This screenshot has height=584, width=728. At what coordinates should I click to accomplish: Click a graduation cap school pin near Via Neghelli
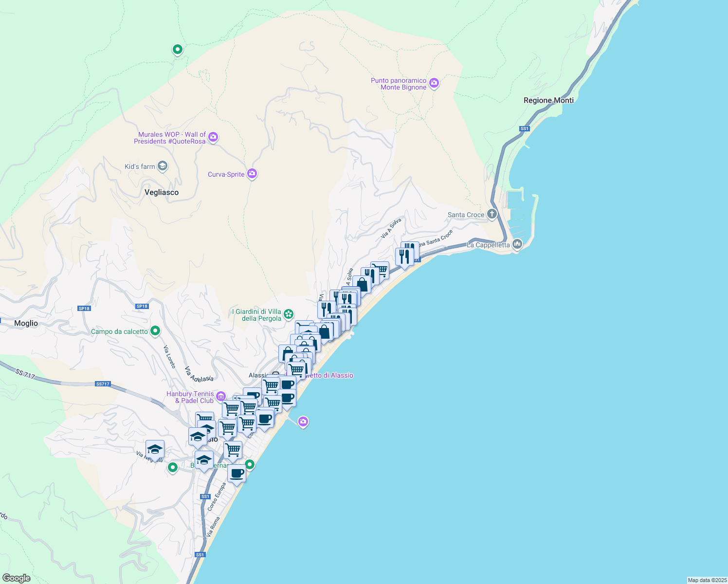tap(155, 448)
